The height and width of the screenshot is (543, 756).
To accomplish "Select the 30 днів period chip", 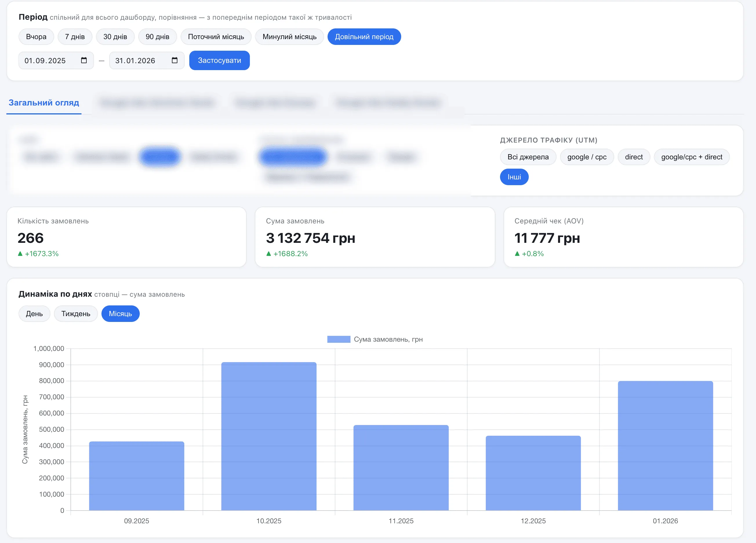I will click(x=115, y=37).
